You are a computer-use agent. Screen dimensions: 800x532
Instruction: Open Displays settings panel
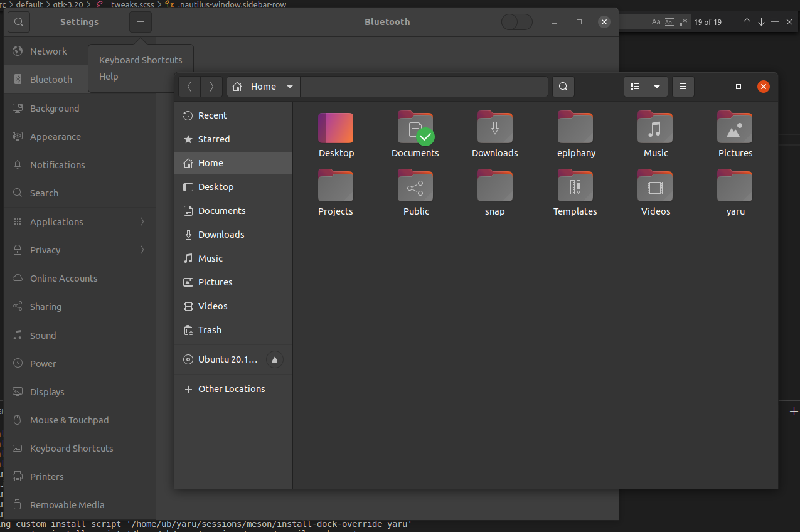pos(80,391)
